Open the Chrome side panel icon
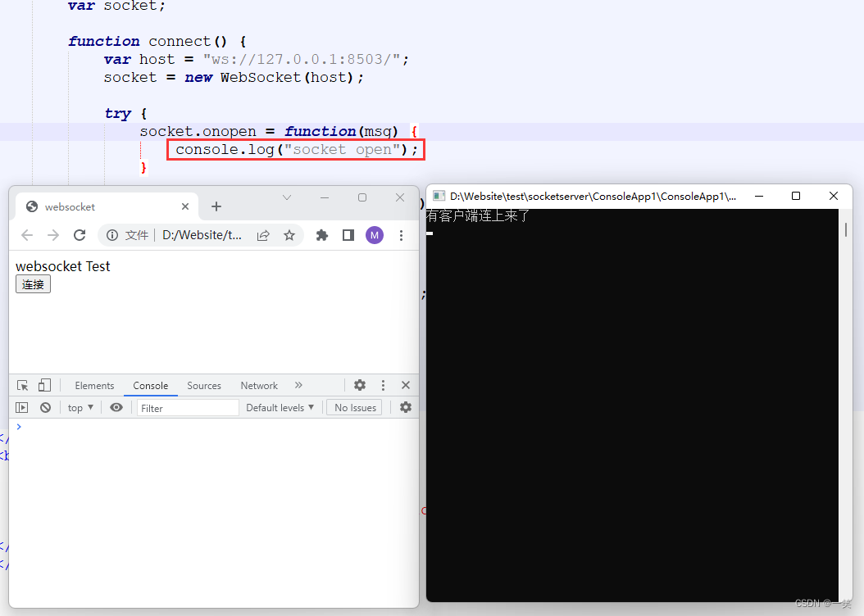Screen dimensions: 864x616 (x=348, y=234)
